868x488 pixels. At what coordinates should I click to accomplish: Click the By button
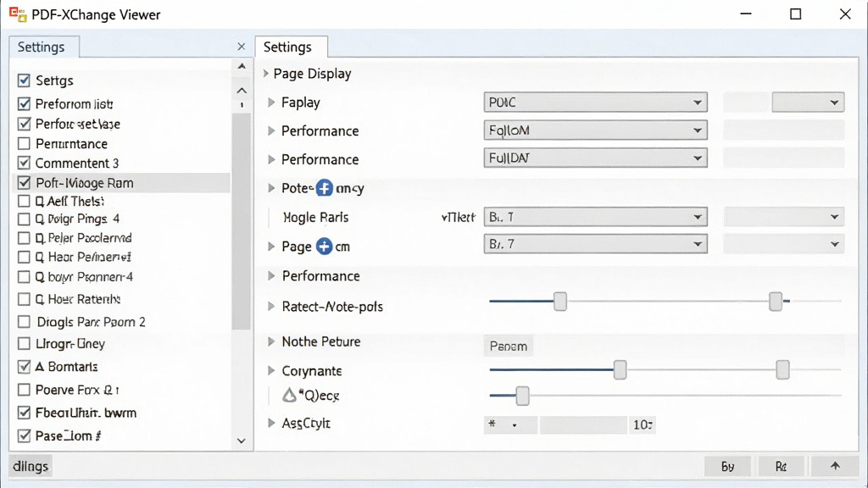pos(727,466)
